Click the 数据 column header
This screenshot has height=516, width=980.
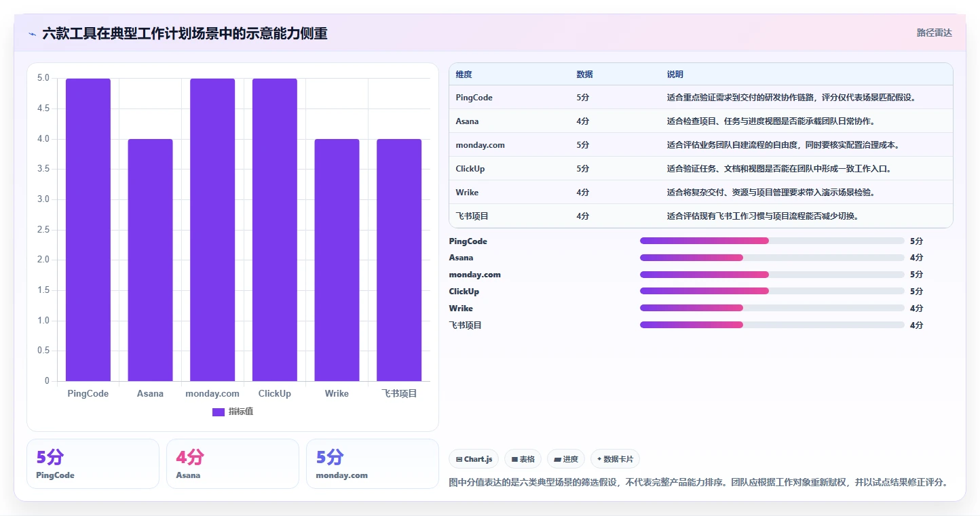tap(585, 75)
